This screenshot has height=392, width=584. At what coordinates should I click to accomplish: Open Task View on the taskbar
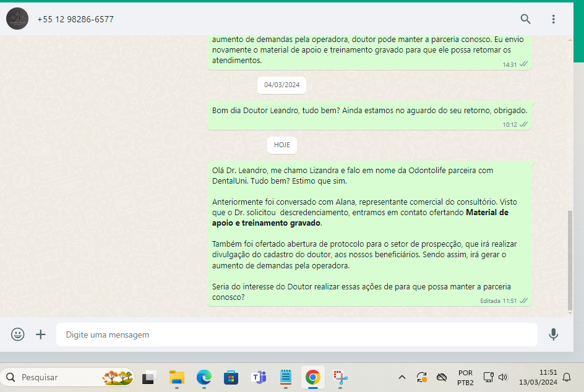[x=148, y=378]
